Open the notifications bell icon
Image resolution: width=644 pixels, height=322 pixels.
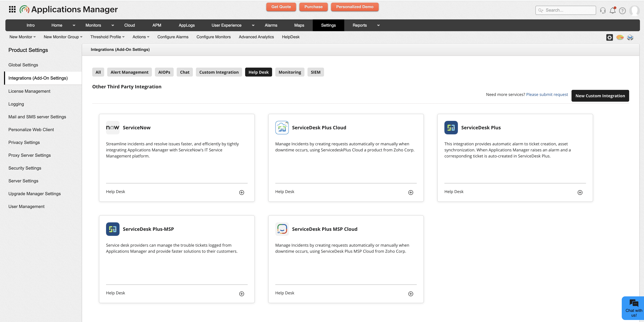point(613,10)
